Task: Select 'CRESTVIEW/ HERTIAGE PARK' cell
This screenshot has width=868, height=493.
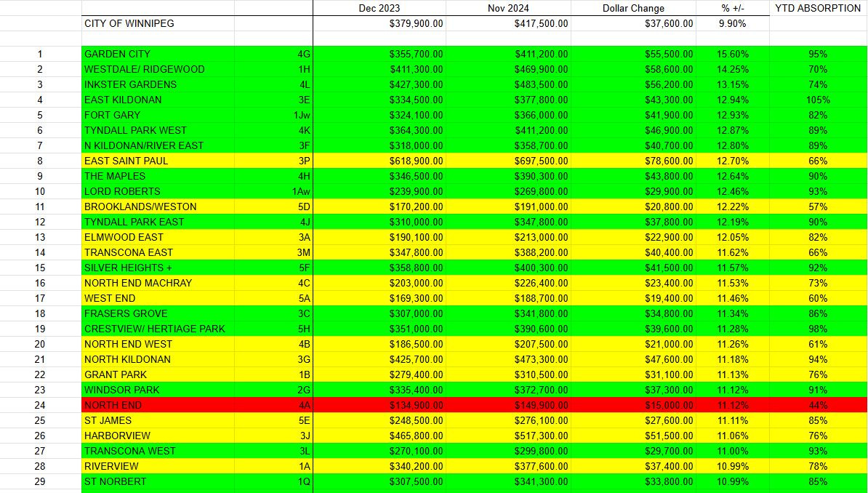Action: pos(158,329)
